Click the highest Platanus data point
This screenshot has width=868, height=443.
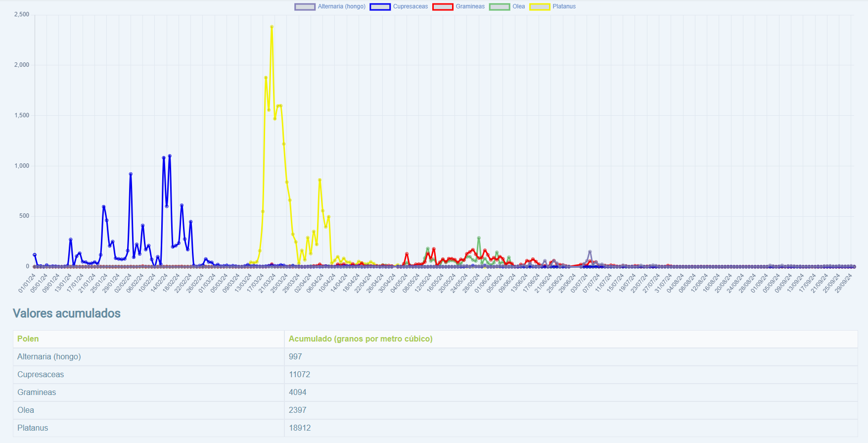pyautogui.click(x=272, y=27)
